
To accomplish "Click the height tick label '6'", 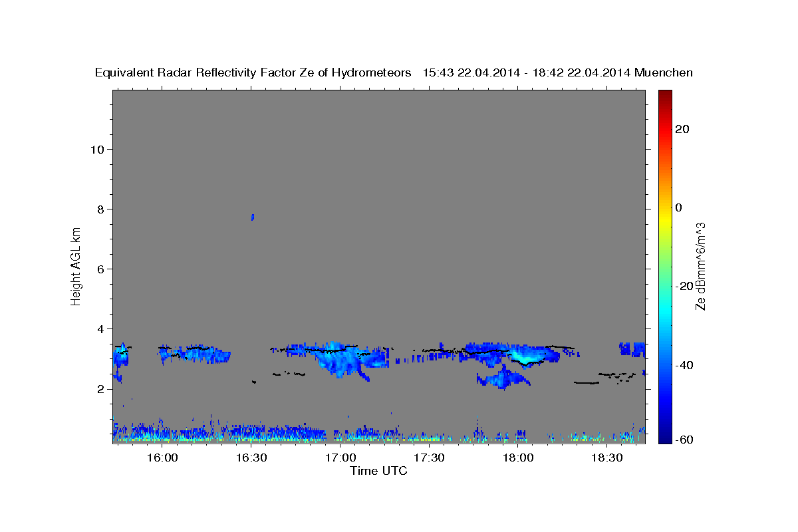I will tap(101, 269).
